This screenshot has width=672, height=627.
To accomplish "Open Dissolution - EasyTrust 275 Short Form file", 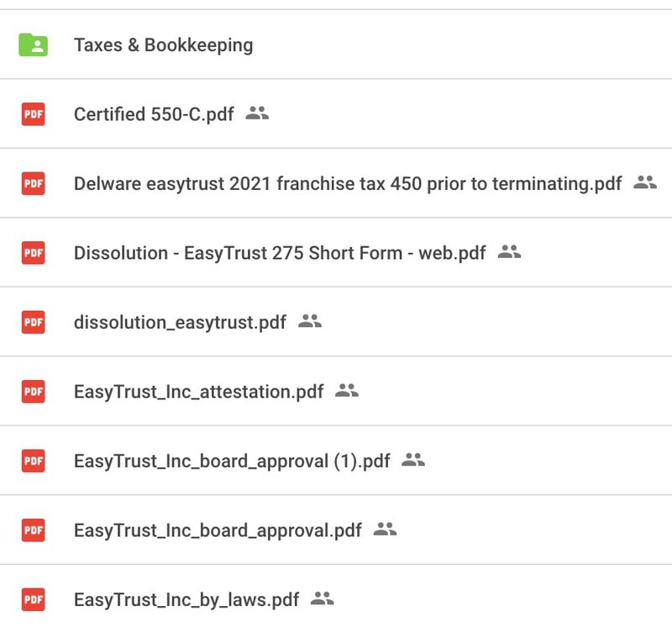I will click(280, 253).
